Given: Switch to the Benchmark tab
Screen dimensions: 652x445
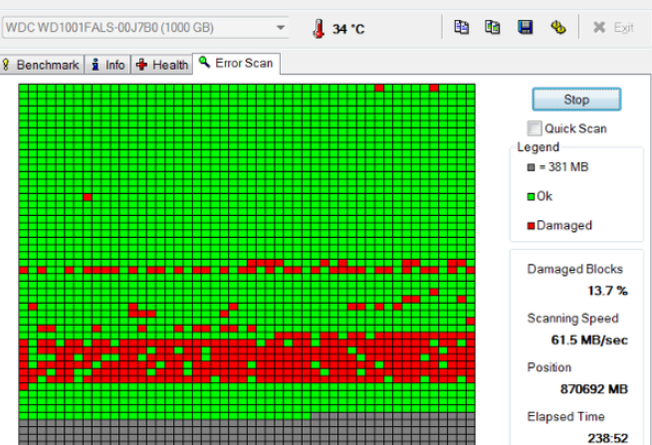Looking at the screenshot, I should tap(42, 65).
